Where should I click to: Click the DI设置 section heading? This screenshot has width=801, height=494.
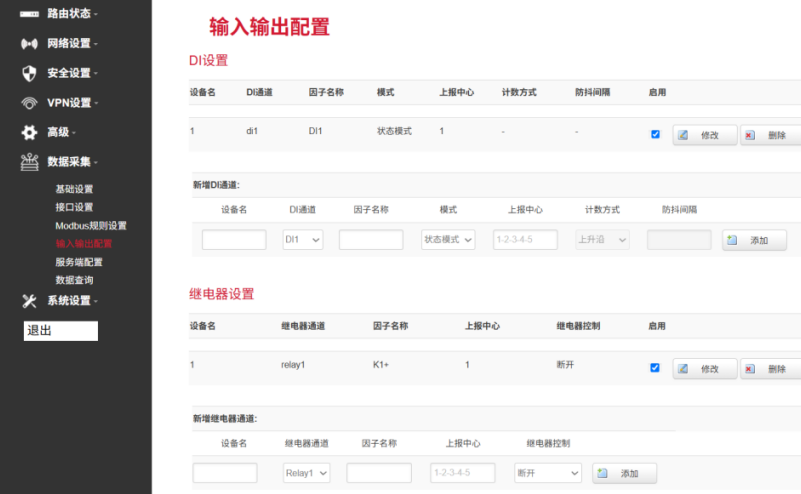(208, 60)
